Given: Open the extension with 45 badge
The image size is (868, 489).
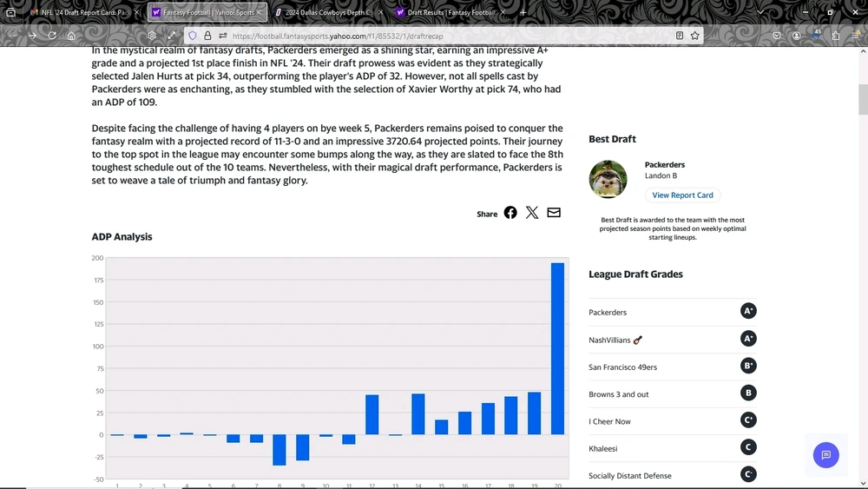Looking at the screenshot, I should coord(817,36).
